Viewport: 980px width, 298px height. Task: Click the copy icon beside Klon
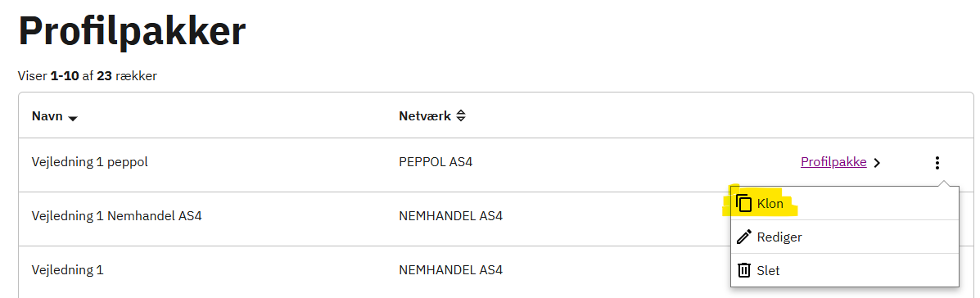[743, 204]
